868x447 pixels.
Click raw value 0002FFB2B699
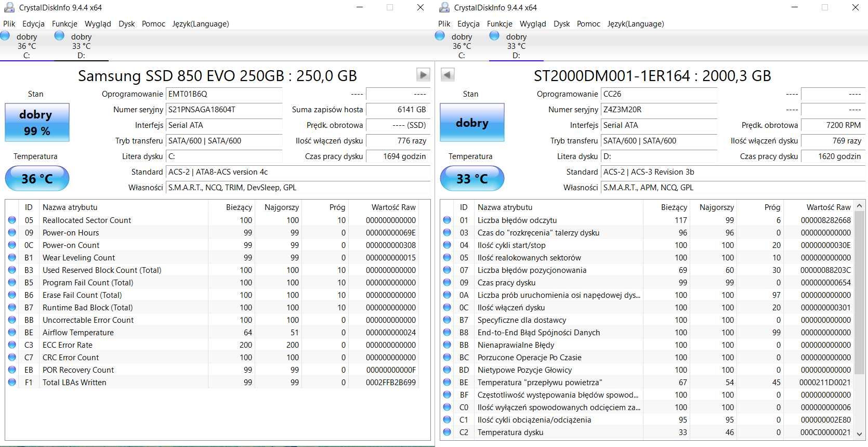tap(391, 382)
